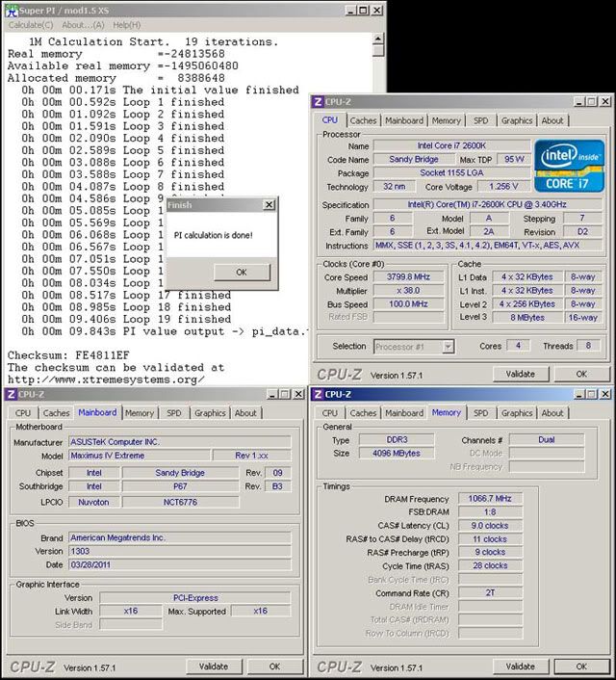Open CPU tab in the Memory window

pos(329,413)
